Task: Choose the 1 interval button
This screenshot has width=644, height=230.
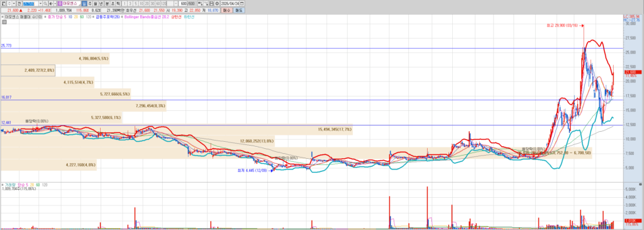Action: (125, 3)
